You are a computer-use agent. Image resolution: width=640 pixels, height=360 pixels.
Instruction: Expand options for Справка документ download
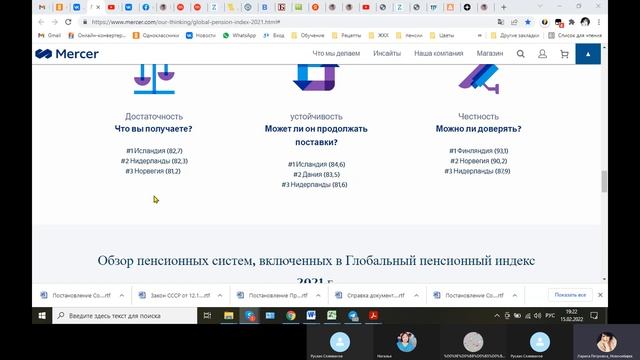(416, 295)
